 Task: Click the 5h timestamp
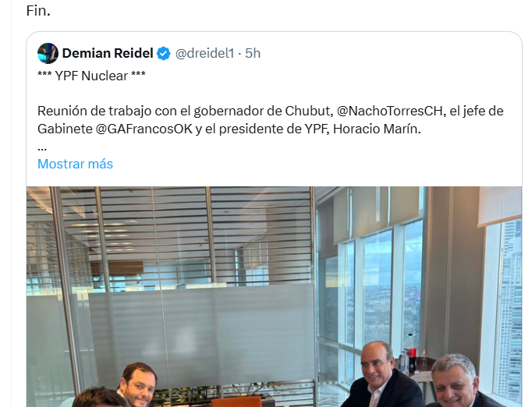[x=253, y=53]
